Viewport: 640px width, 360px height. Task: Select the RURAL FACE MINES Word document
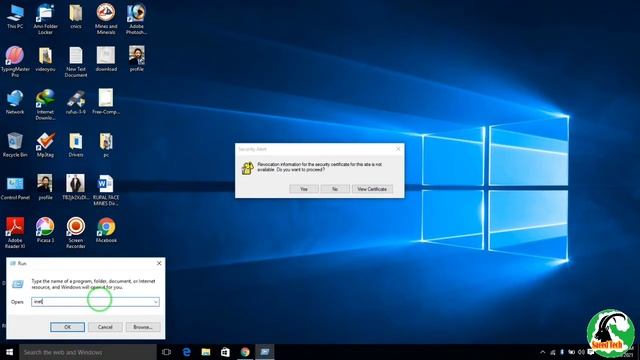[x=106, y=190]
